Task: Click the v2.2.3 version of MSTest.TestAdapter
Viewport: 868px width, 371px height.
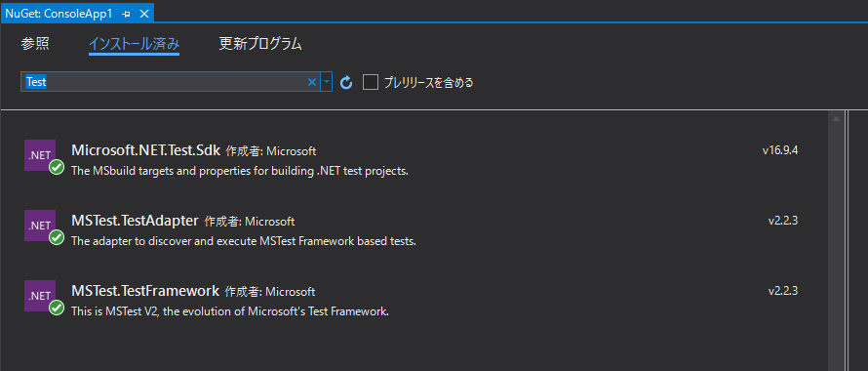Action: tap(783, 221)
